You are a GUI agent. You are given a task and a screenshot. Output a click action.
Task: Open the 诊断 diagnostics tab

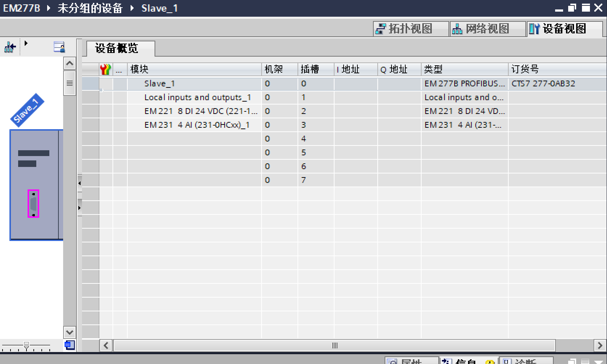526,361
